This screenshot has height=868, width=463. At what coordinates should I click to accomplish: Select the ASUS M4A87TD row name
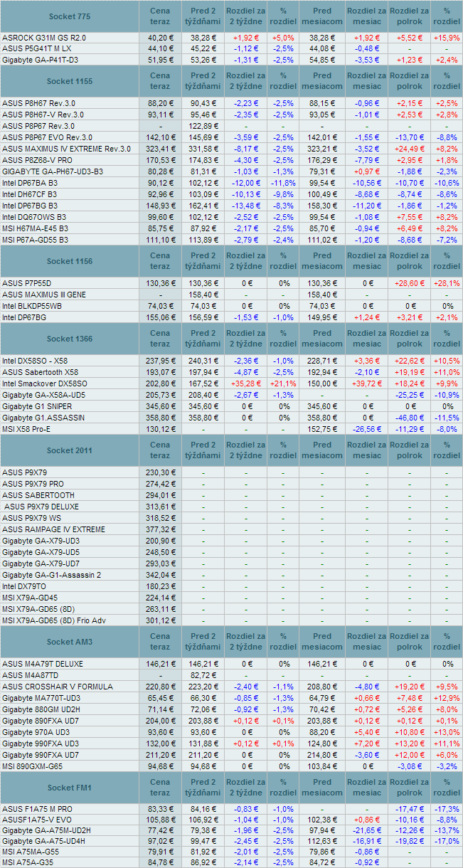(31, 675)
